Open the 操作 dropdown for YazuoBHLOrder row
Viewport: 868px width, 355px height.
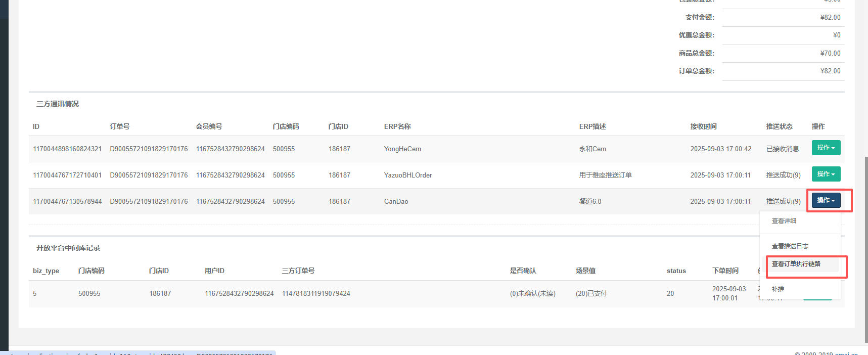(x=826, y=174)
